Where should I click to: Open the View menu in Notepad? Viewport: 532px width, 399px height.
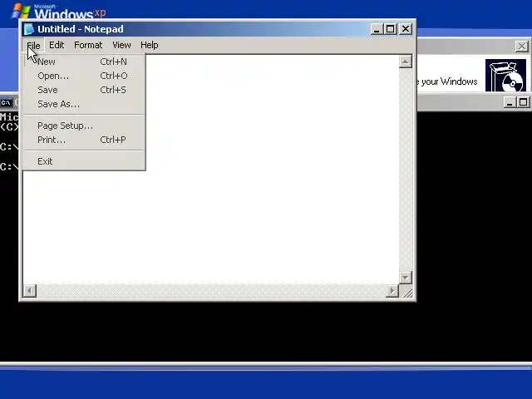[121, 45]
